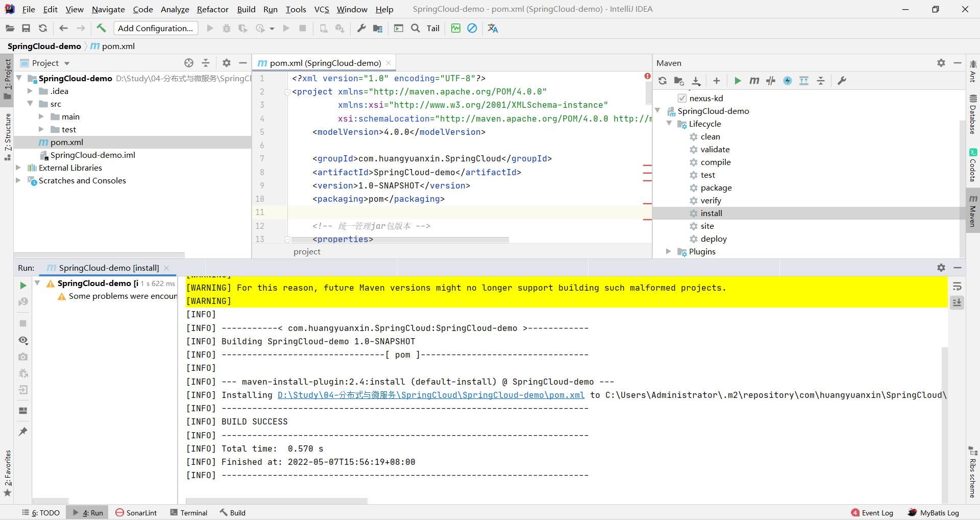Open the Refactor menu

coord(213,9)
